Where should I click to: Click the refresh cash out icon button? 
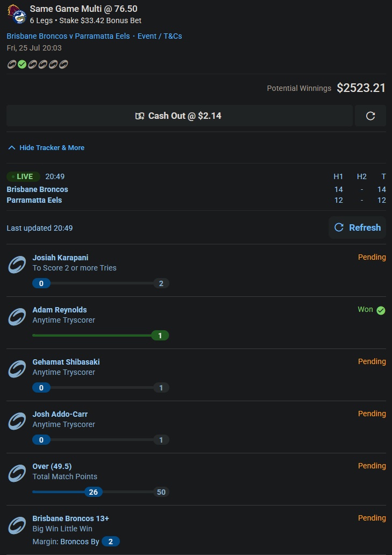(370, 116)
